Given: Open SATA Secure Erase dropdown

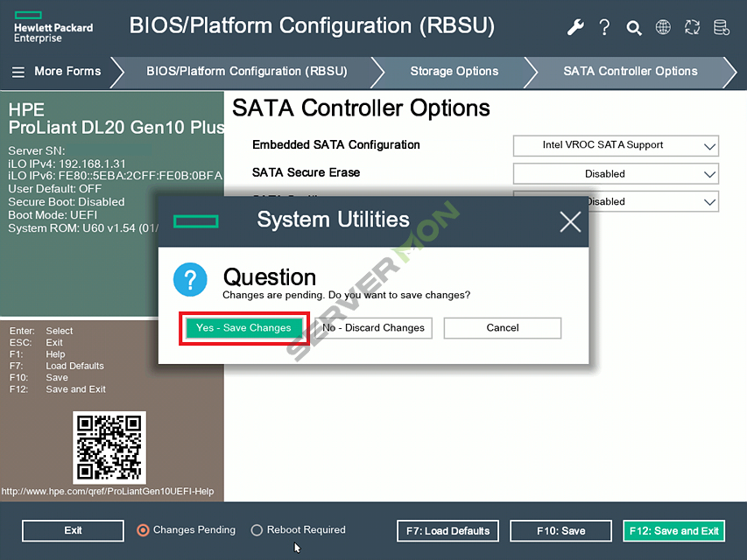Looking at the screenshot, I should click(x=616, y=174).
